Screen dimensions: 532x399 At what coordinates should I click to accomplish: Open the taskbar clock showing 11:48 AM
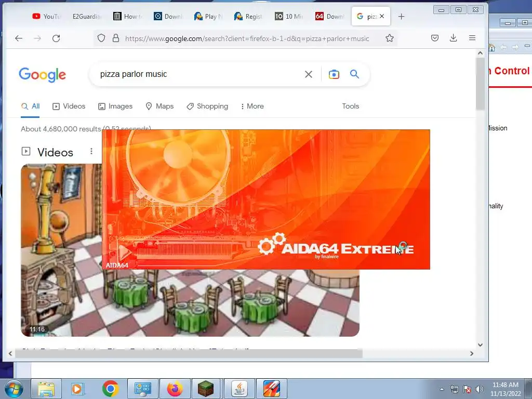tap(506, 389)
